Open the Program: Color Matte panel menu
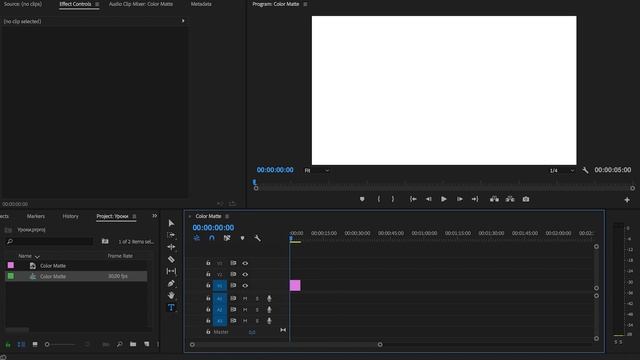640x360 pixels. (305, 4)
